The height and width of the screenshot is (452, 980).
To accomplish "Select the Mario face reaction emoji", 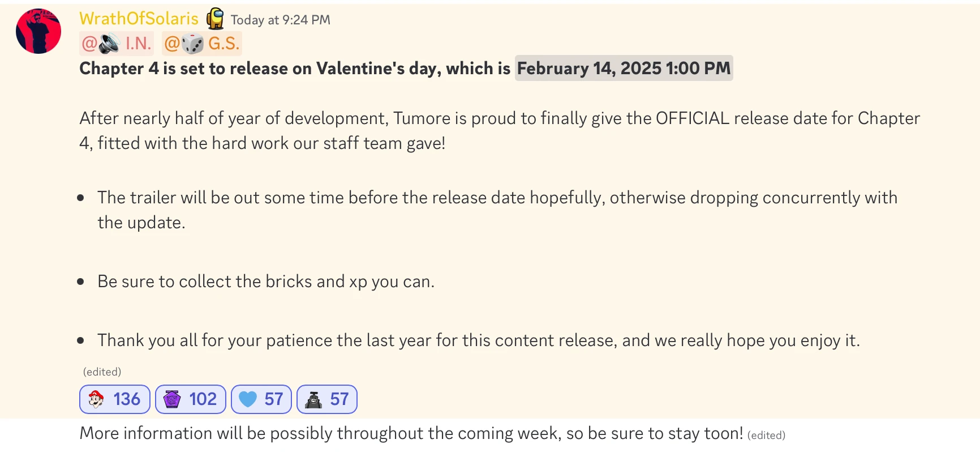I will coord(97,399).
